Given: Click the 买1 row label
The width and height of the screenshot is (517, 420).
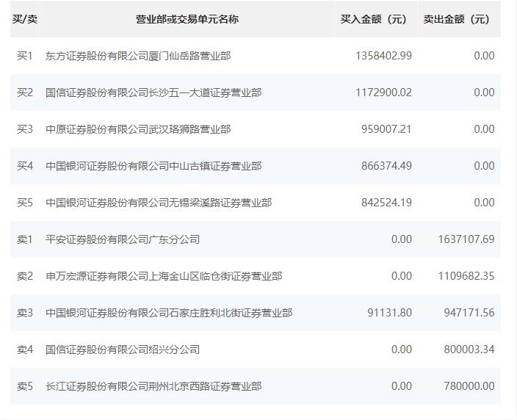Looking at the screenshot, I should (25, 56).
